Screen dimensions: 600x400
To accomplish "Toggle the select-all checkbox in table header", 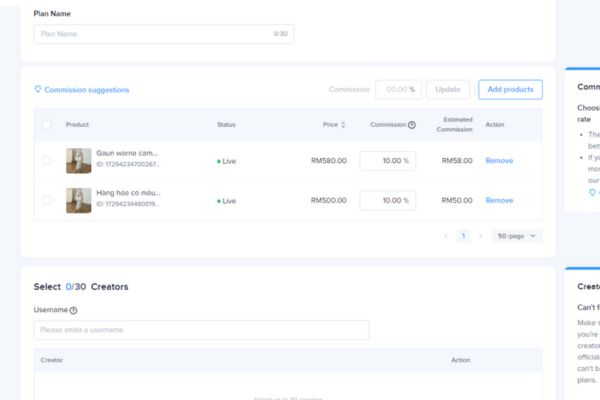I will [47, 125].
